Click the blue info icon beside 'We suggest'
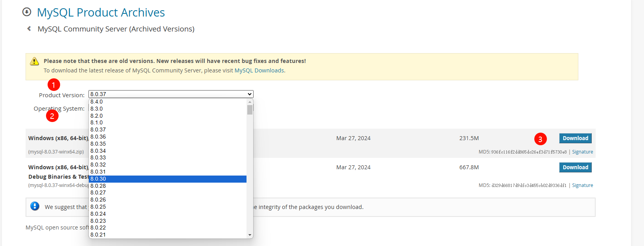Image resolution: width=644 pixels, height=246 pixels. point(35,206)
